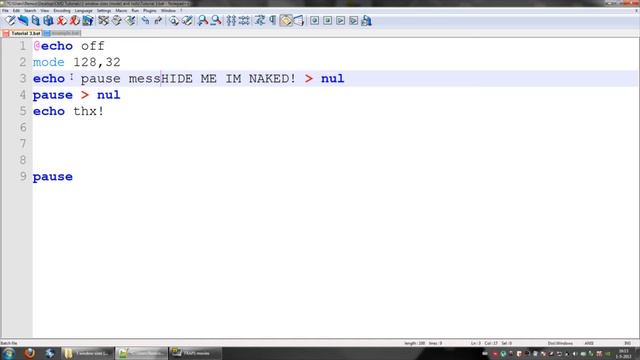
Task: Click the taskbar clock
Action: click(x=624, y=354)
